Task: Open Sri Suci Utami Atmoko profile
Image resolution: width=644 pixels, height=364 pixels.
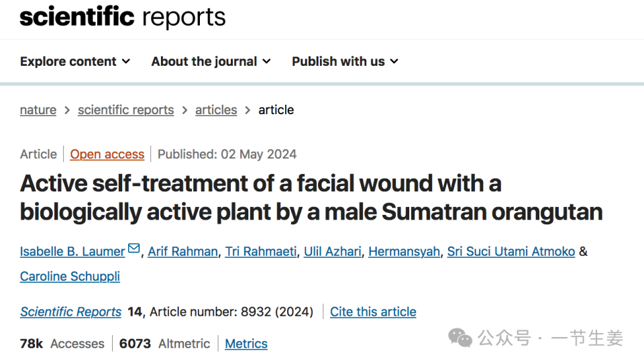Action: point(511,252)
